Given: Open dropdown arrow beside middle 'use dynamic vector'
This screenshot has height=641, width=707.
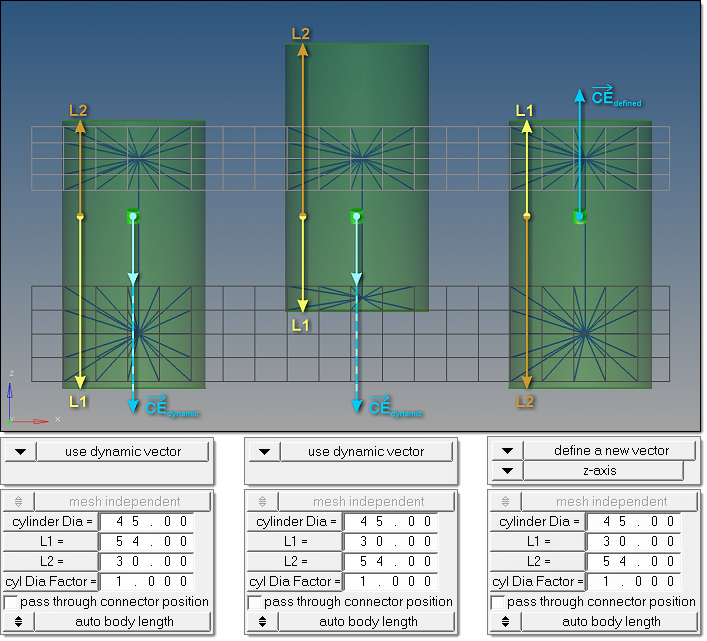Looking at the screenshot, I should click(264, 453).
